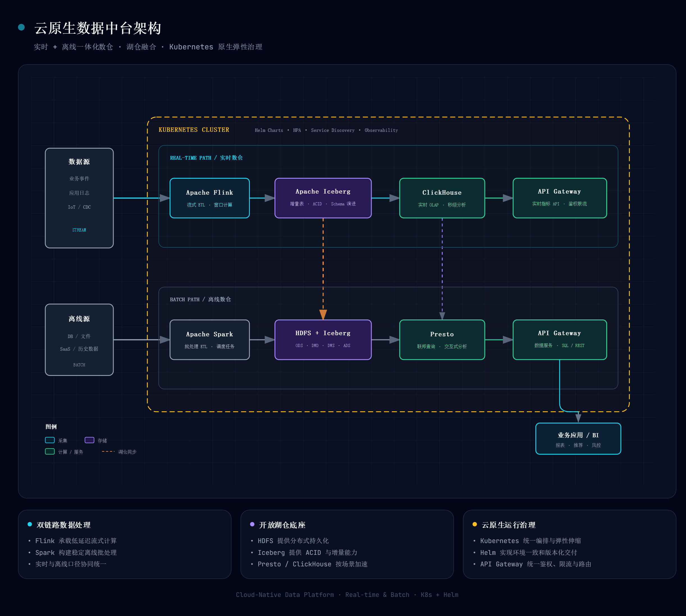The height and width of the screenshot is (616, 686).
Task: Click the 云原生运行治理 card heading
Action: [x=509, y=525]
